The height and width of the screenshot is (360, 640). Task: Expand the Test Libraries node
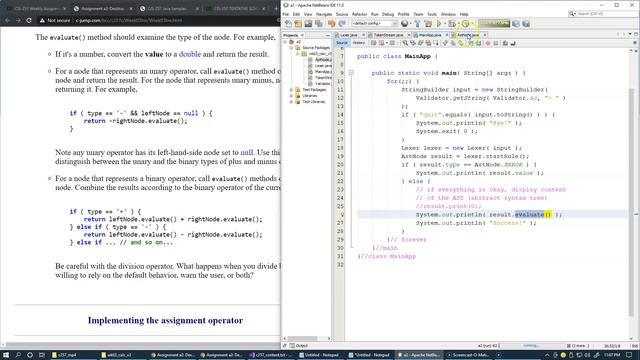pos(291,102)
